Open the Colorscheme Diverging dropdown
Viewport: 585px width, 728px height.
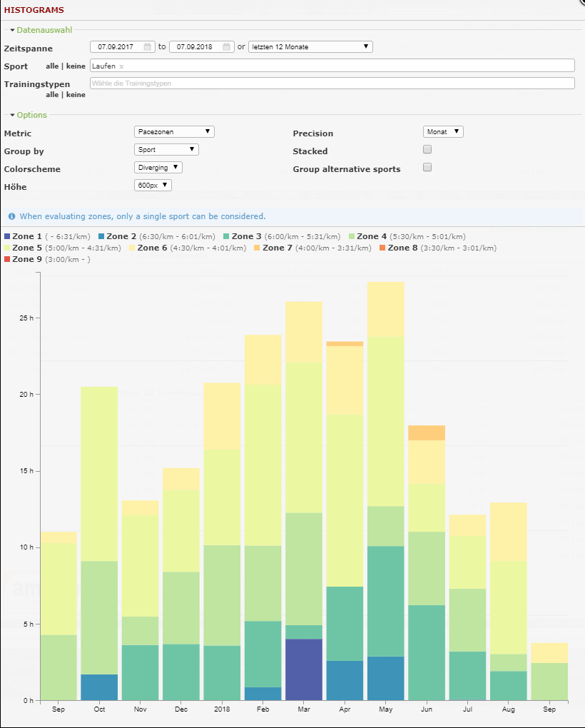click(x=158, y=168)
